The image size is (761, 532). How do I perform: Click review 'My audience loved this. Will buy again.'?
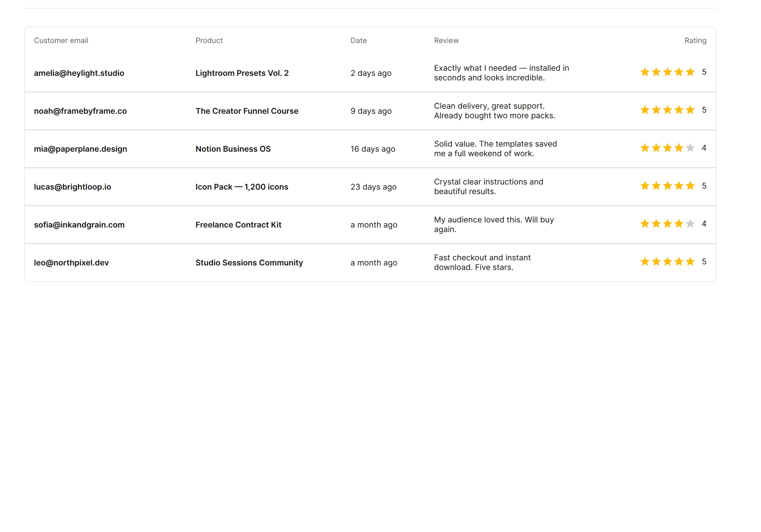click(494, 225)
